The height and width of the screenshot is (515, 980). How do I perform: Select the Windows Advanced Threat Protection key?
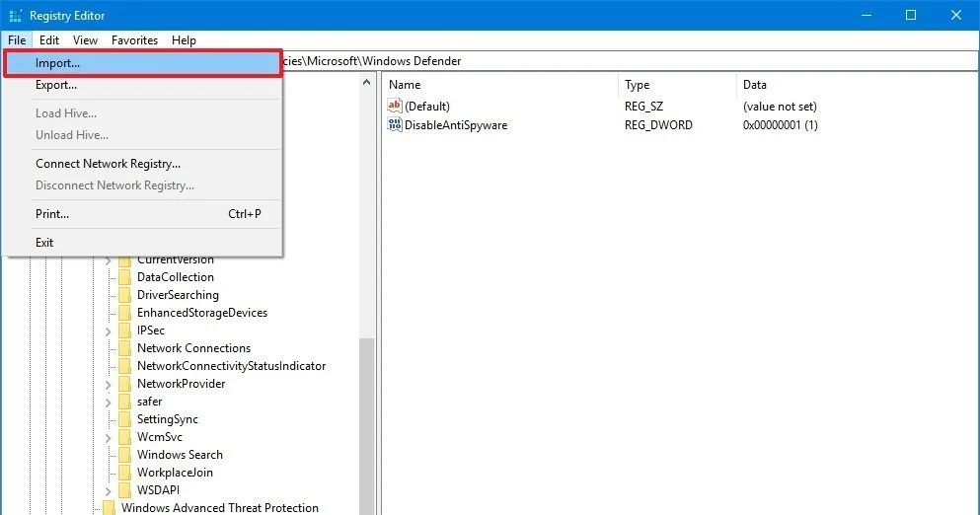219,508
